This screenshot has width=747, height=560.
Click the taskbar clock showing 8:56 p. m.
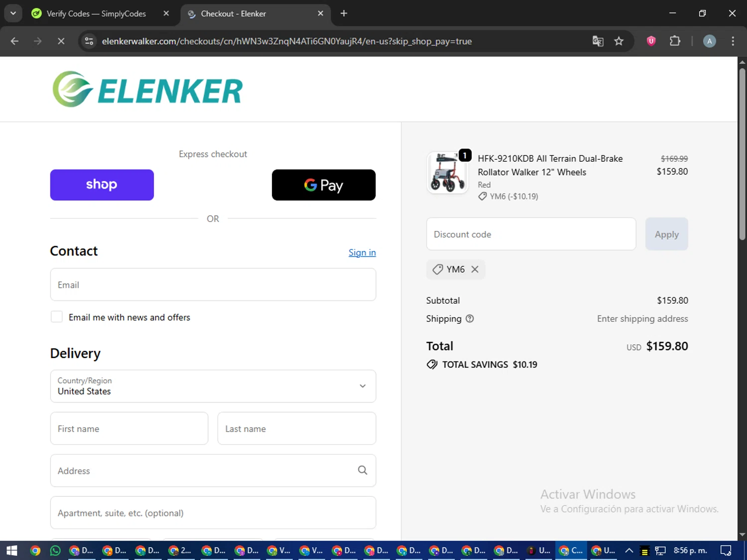coord(690,551)
